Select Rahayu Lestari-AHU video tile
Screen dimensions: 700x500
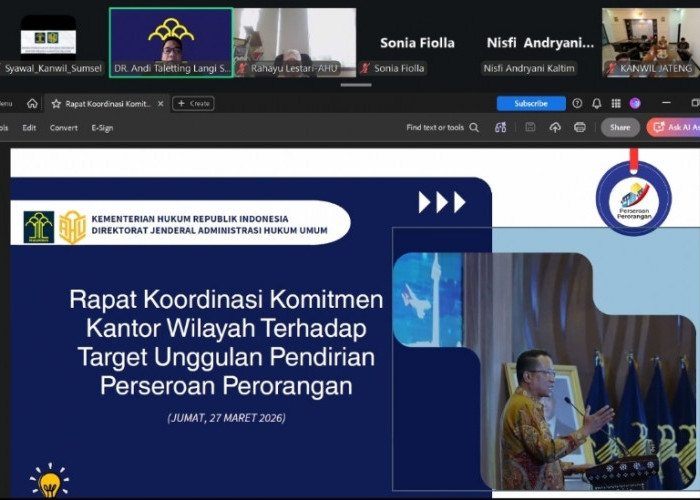click(295, 42)
